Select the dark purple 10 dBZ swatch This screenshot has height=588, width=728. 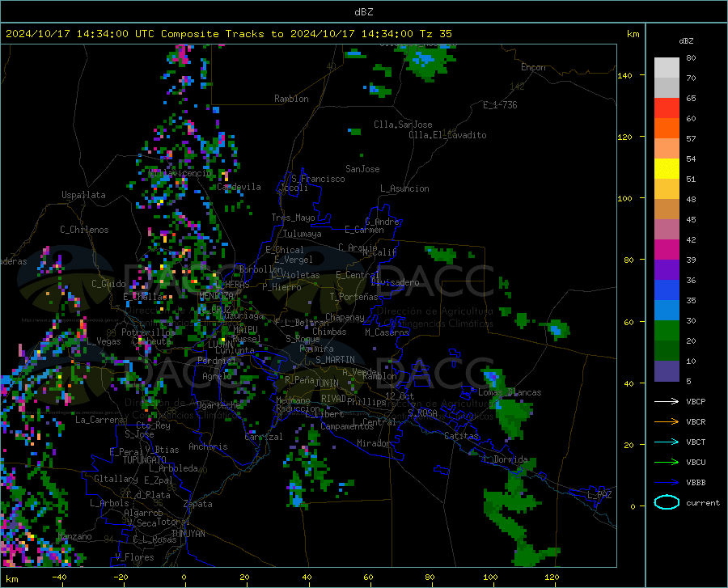667,370
